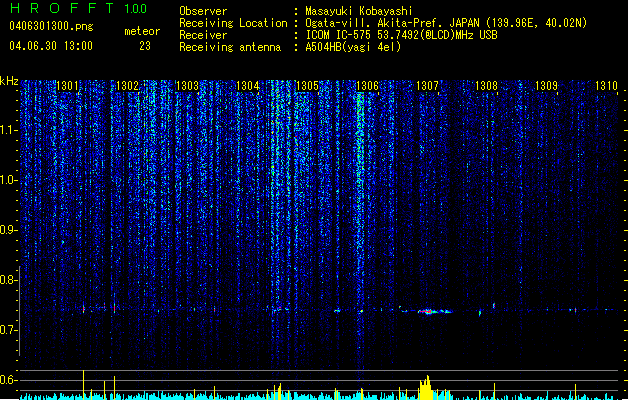Click the 0.8 frequency axis label

coord(9,280)
